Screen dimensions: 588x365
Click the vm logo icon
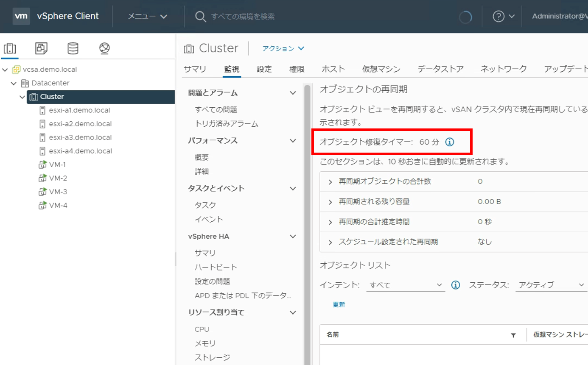pos(21,17)
